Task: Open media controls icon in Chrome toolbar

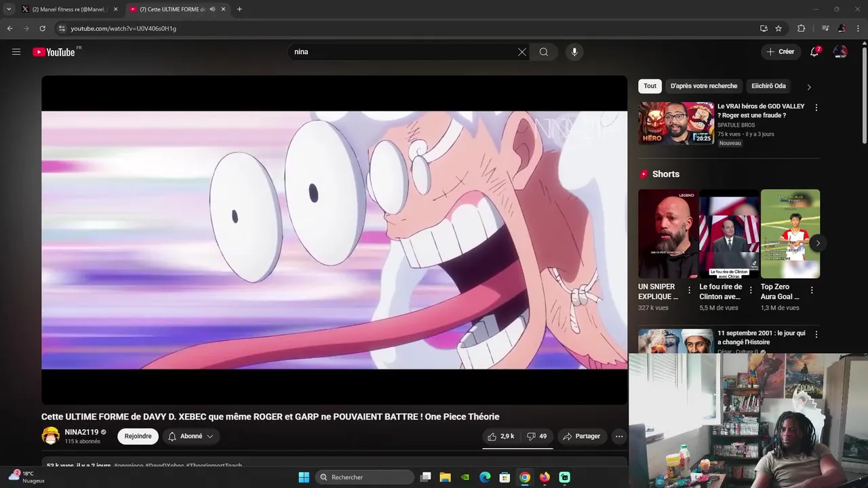Action: [825, 28]
